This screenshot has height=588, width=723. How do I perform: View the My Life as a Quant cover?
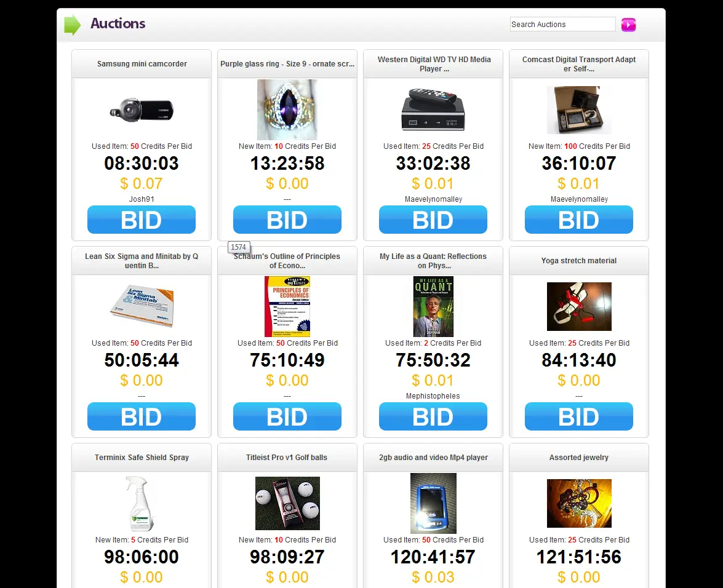tap(433, 306)
